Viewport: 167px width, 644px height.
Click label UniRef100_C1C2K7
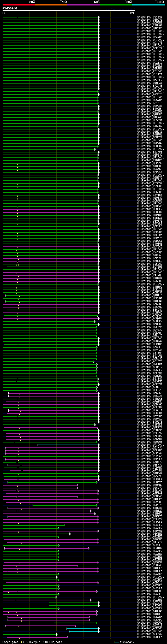pyautogui.click(x=150, y=126)
